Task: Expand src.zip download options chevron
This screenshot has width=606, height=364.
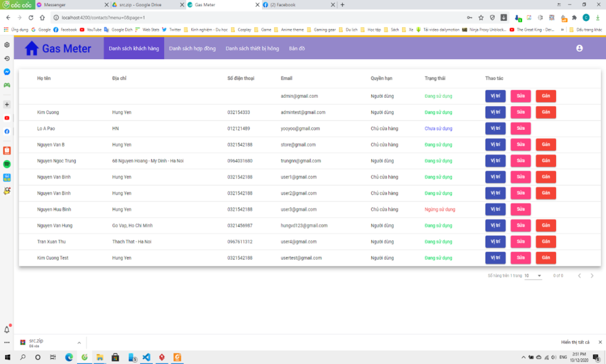Action: pyautogui.click(x=79, y=343)
